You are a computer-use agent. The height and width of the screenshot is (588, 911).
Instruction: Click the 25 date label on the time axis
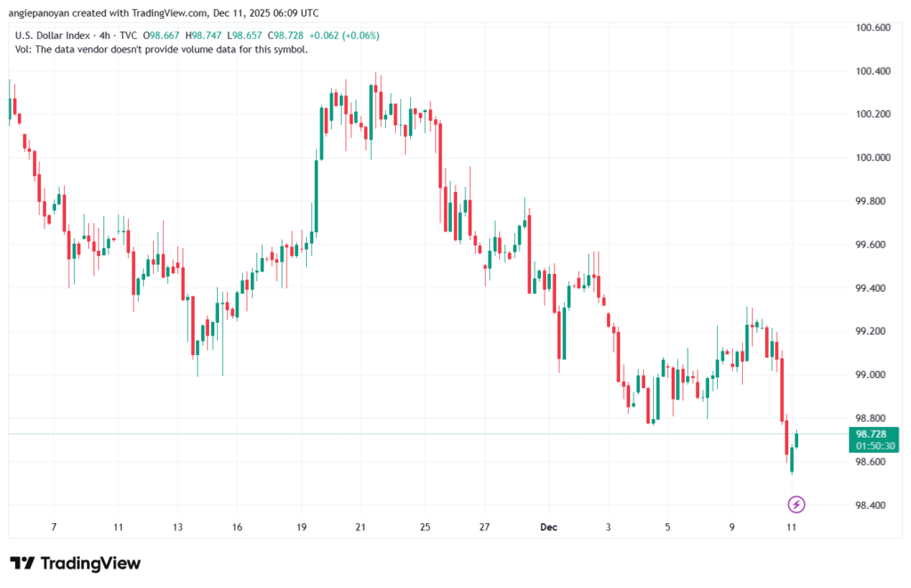coord(425,528)
